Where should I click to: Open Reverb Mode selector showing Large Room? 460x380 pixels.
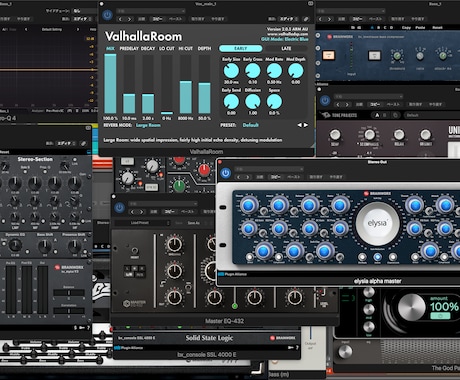(148, 125)
